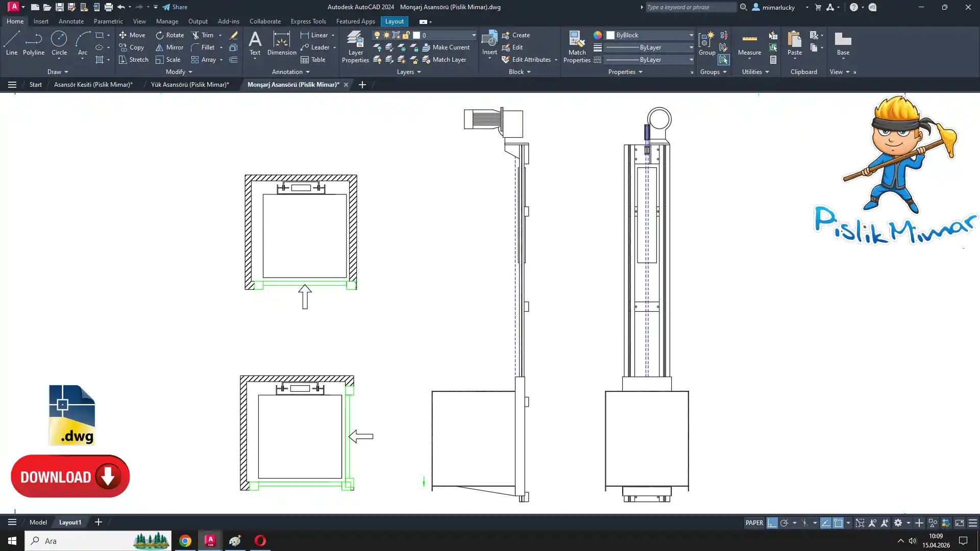Click the Dimension tool
The height and width of the screenshot is (551, 980).
281,43
